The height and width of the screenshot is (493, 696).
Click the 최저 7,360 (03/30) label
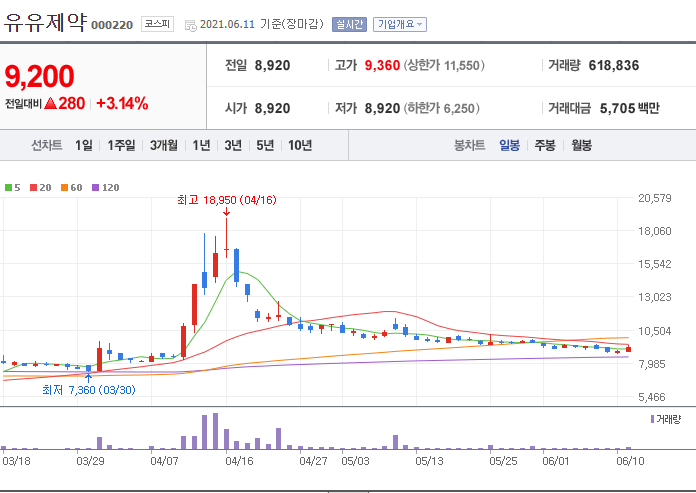[89, 390]
